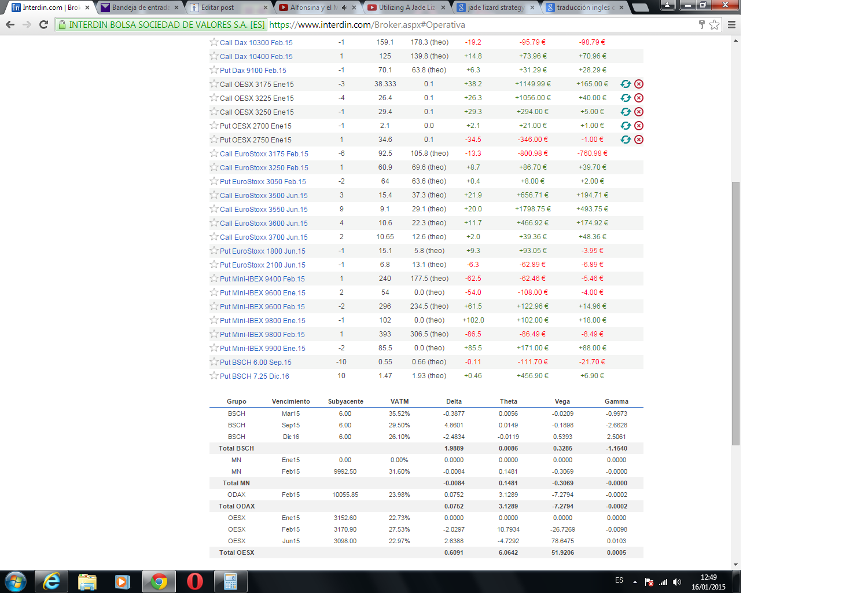
Task: Switch to the Bandeja de entrada tab
Action: coord(141,7)
